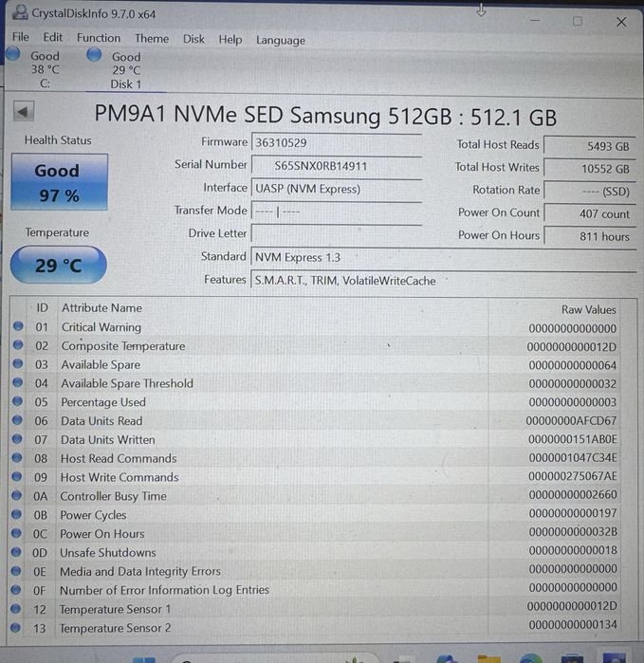
Task: Open the Theme menu
Action: (x=152, y=39)
